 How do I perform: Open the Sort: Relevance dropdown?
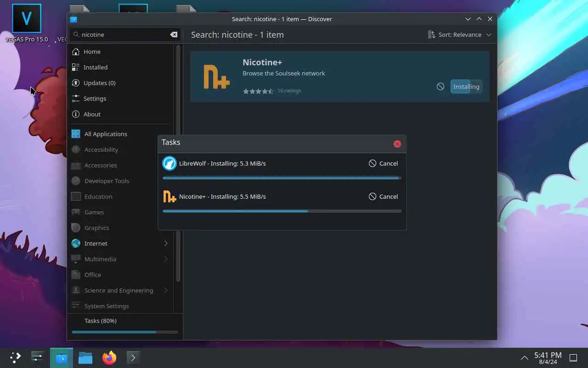(x=459, y=34)
